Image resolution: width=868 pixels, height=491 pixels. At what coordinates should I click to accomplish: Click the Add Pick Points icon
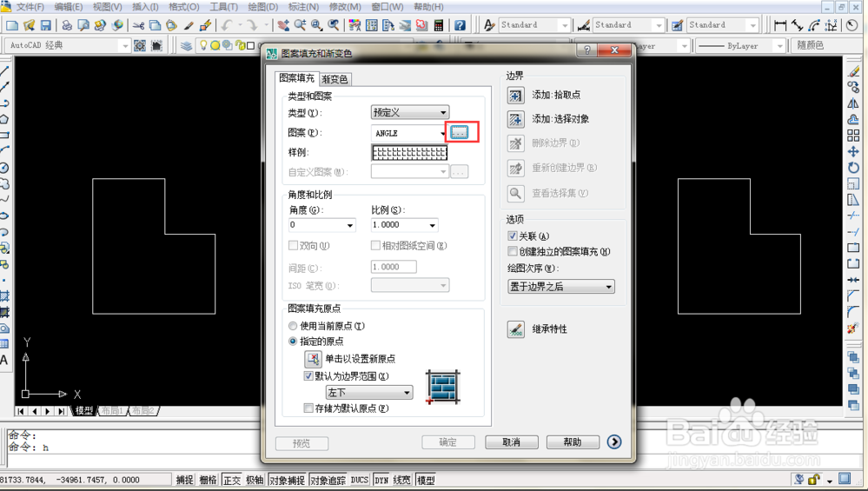515,96
